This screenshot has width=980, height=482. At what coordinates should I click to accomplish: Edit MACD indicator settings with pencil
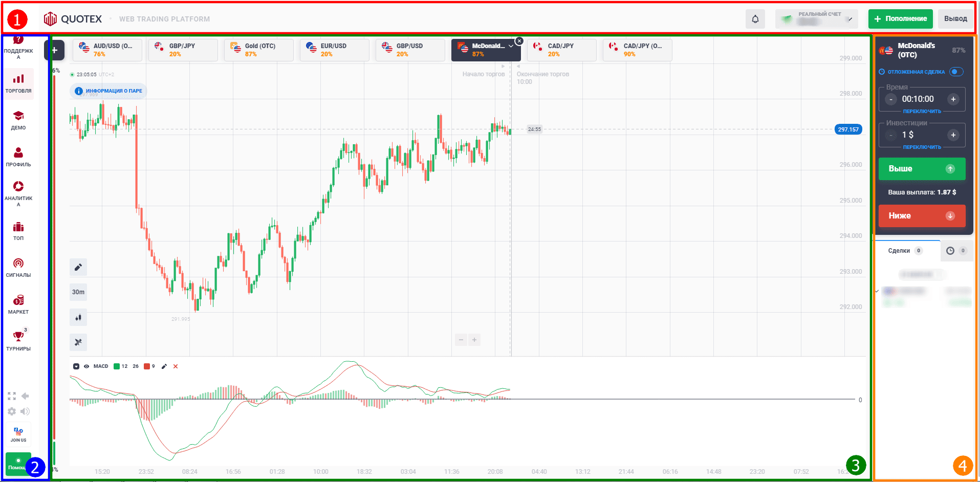coord(164,366)
